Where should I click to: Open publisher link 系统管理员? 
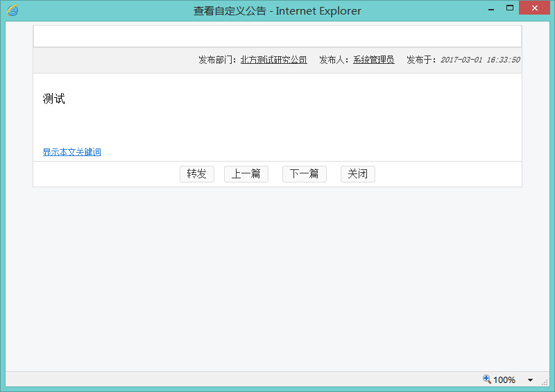tap(373, 60)
